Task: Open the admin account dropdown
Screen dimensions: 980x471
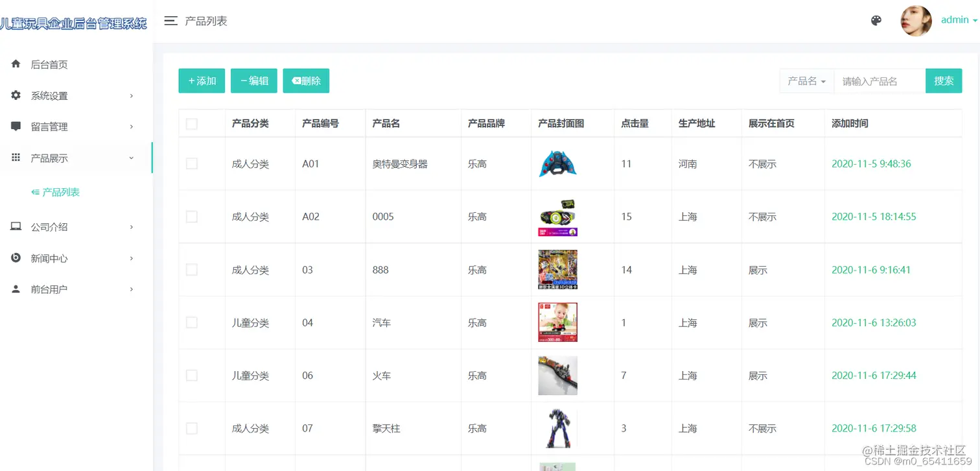Action: [957, 19]
